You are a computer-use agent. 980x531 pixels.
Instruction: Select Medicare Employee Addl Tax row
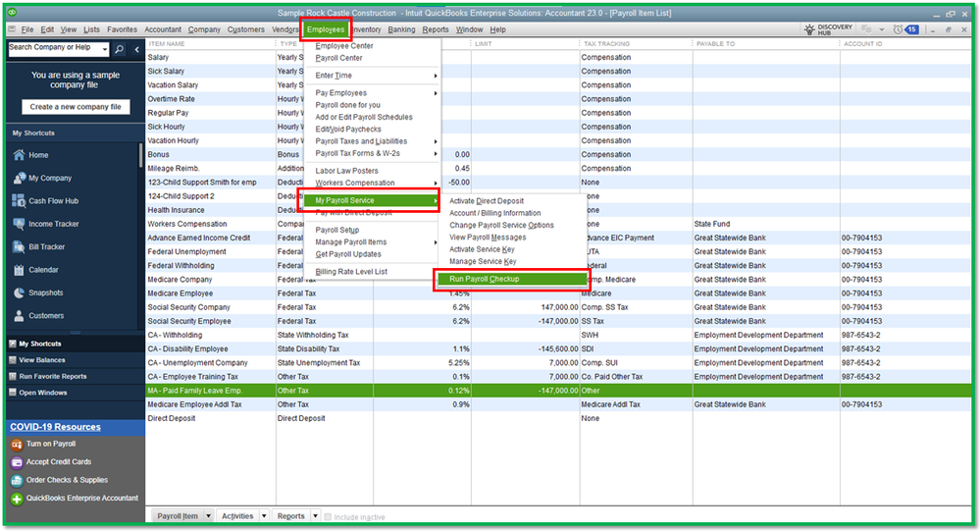[559, 404]
